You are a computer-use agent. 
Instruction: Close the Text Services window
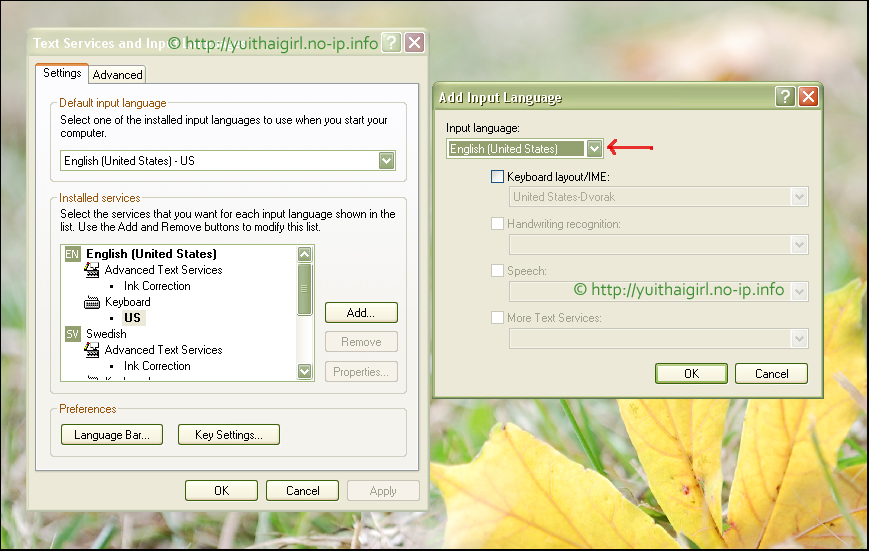click(x=415, y=43)
